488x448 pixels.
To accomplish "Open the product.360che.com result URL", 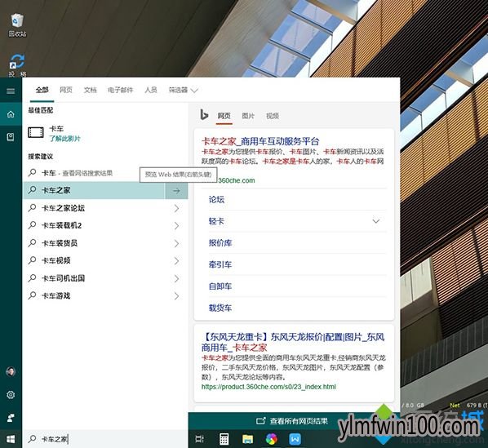I will (268, 387).
